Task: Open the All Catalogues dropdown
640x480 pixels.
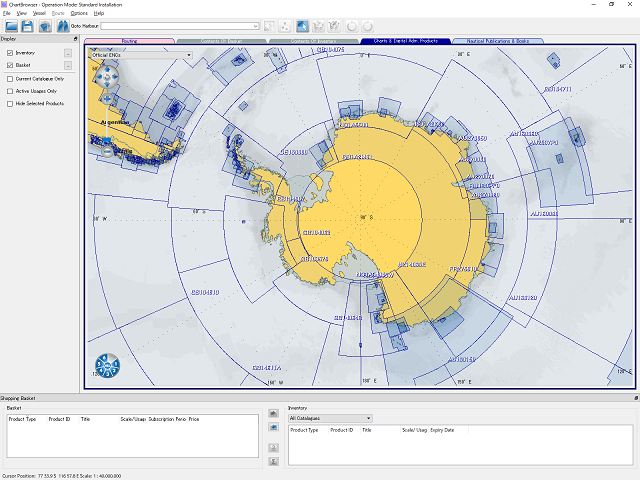Action: pos(368,418)
